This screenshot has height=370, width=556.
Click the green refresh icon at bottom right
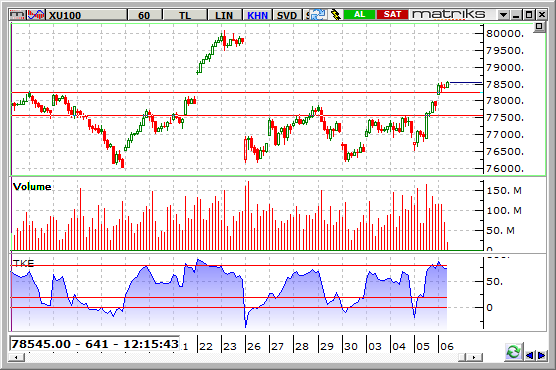(x=513, y=352)
